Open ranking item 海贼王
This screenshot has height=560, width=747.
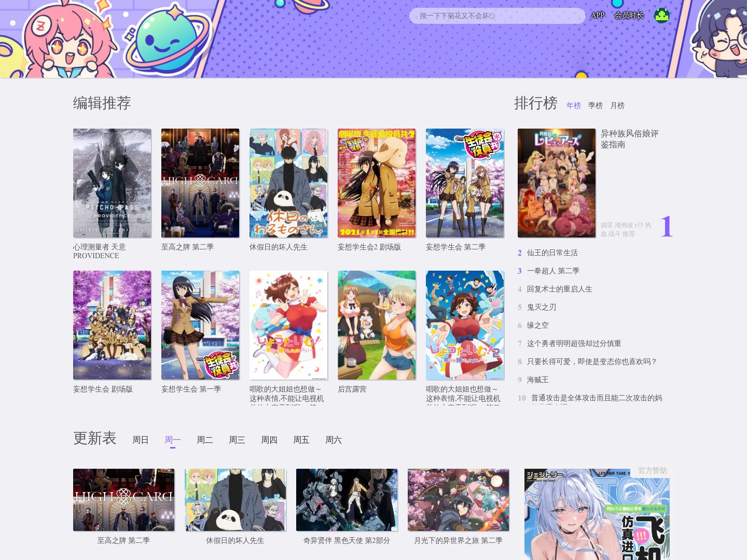click(x=537, y=380)
